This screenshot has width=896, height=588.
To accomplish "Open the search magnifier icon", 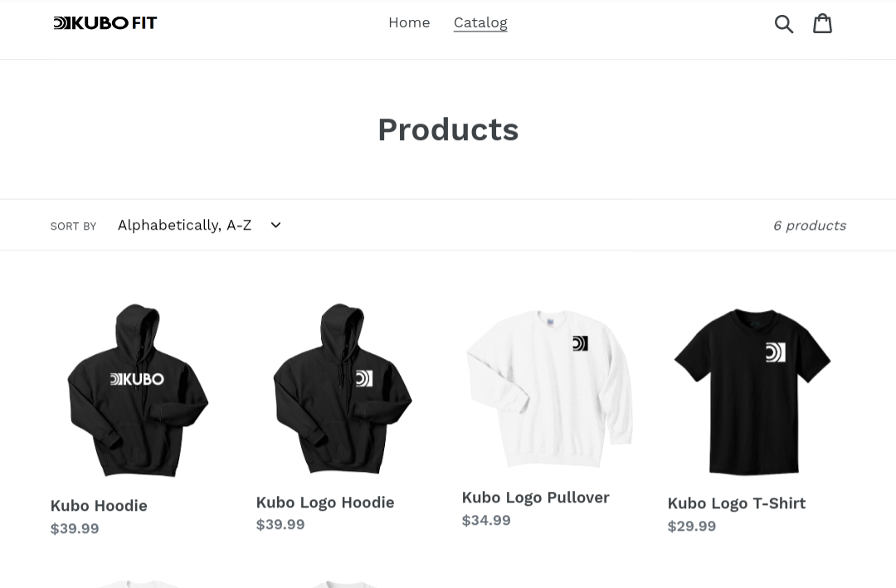I will [783, 23].
